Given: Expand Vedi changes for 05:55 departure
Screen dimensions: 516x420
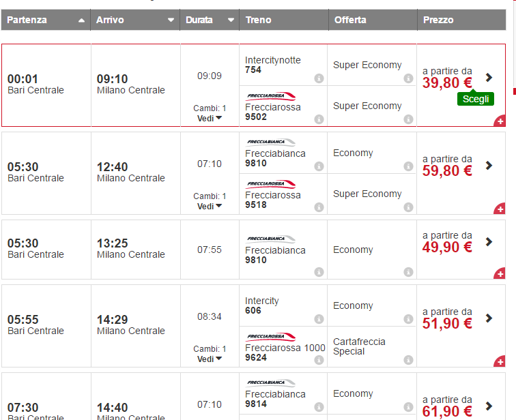Looking at the screenshot, I should (210, 359).
